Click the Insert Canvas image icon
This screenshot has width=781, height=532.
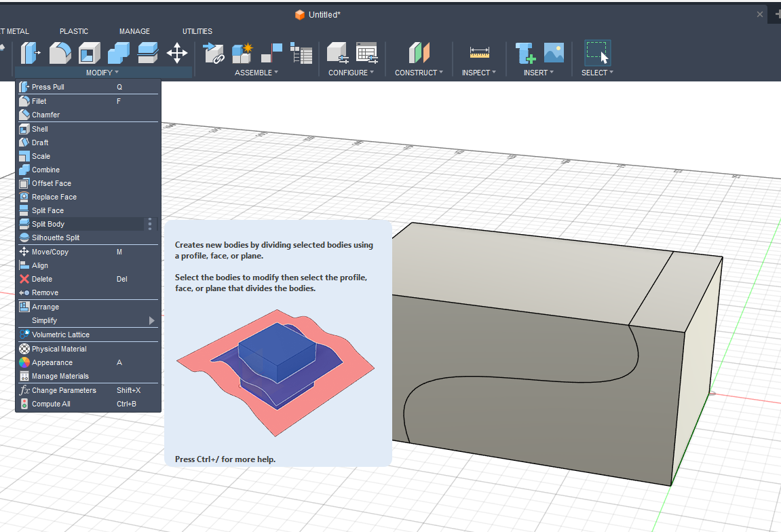coord(554,53)
